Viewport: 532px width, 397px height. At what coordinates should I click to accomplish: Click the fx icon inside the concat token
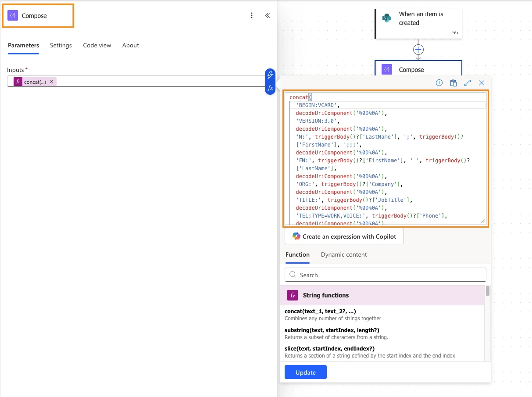(18, 82)
